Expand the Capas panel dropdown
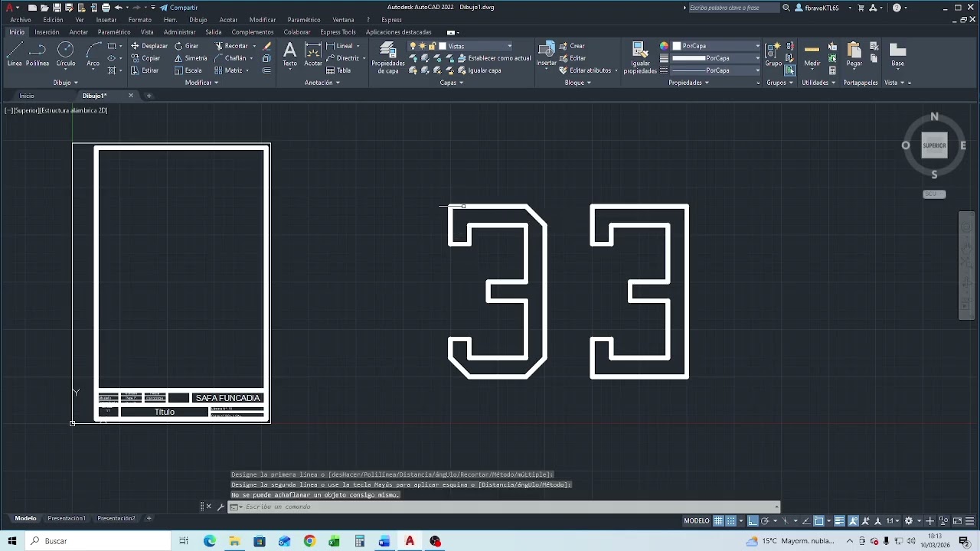Screen dimensions: 980x551 tap(452, 83)
